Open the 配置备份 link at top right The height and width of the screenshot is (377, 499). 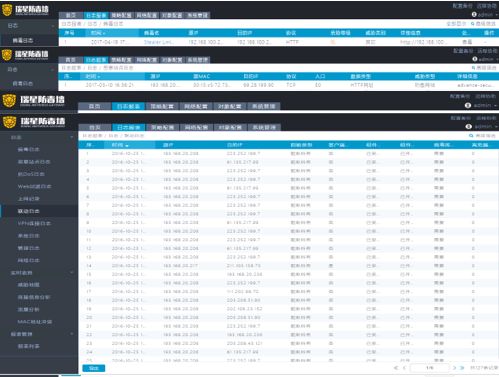point(461,118)
